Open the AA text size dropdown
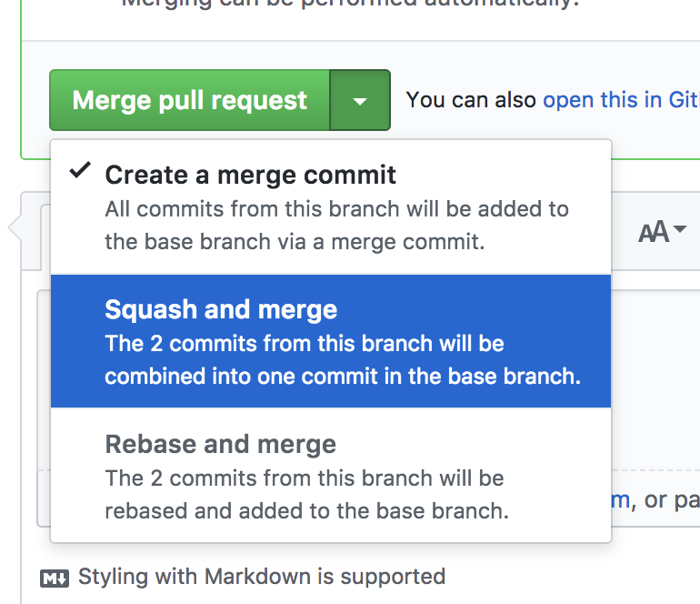700x604 pixels. [662, 232]
